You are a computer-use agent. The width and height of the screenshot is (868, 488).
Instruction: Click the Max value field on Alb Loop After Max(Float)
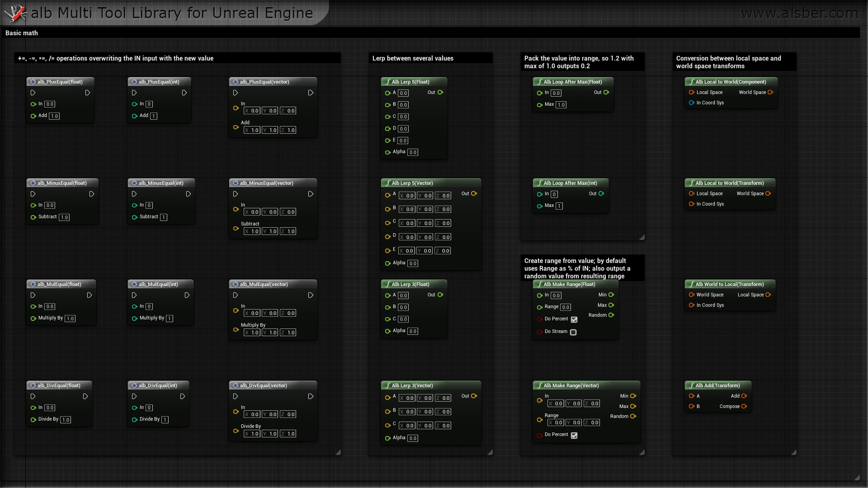click(x=561, y=104)
